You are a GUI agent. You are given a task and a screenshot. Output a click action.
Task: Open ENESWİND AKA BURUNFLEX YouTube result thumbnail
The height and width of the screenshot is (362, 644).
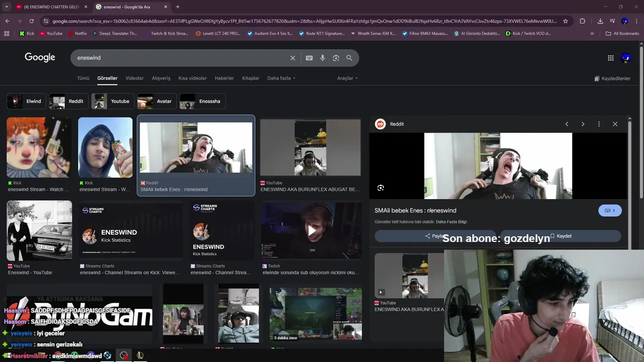[x=310, y=147]
